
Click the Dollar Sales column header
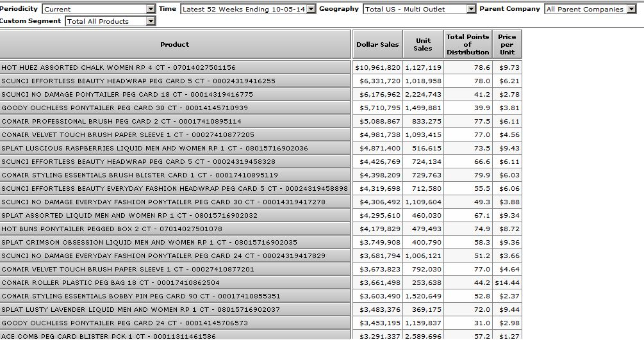click(x=377, y=44)
